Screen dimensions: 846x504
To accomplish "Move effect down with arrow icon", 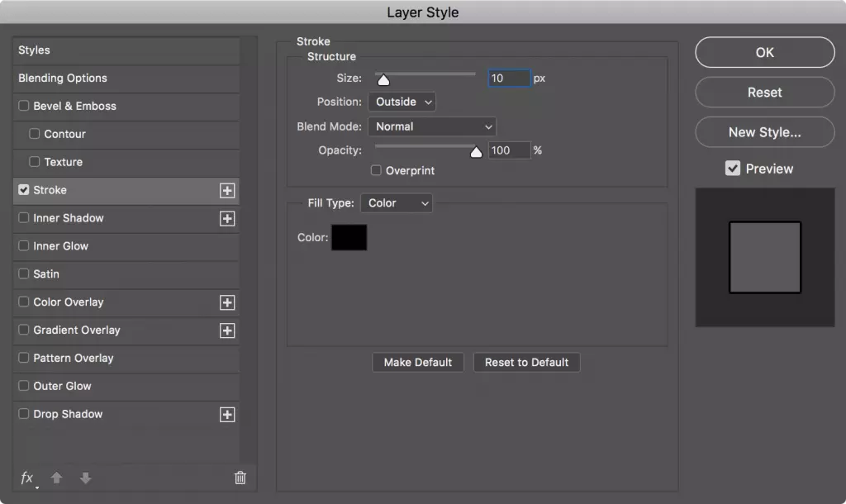I will point(85,478).
